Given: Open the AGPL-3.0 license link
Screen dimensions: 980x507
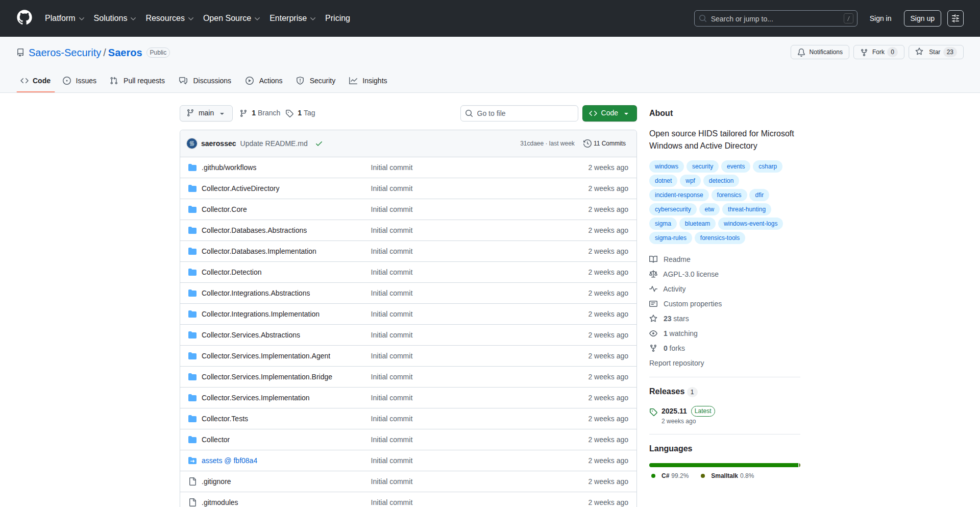Looking at the screenshot, I should coord(690,274).
